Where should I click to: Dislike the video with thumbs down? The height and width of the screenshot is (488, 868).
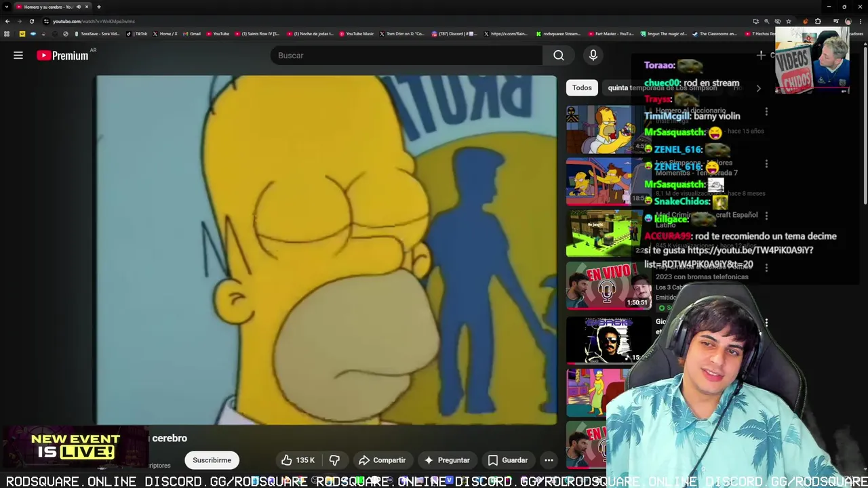point(334,460)
